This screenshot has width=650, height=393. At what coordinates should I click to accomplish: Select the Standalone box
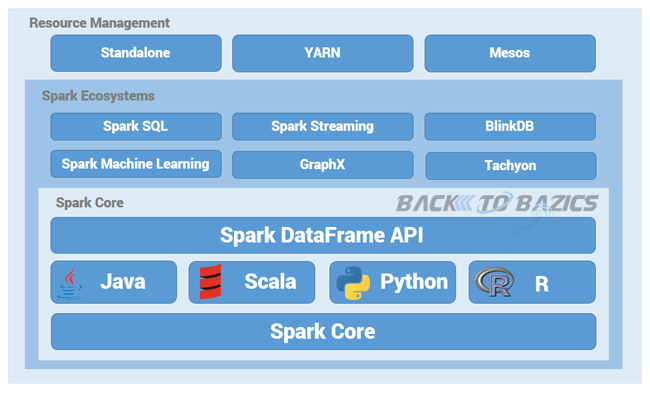[136, 53]
